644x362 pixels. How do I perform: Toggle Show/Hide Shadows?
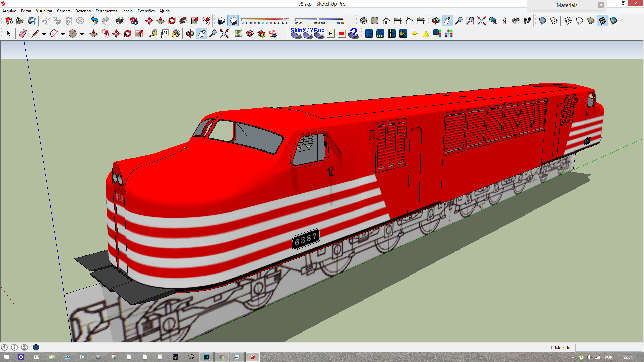pos(233,21)
